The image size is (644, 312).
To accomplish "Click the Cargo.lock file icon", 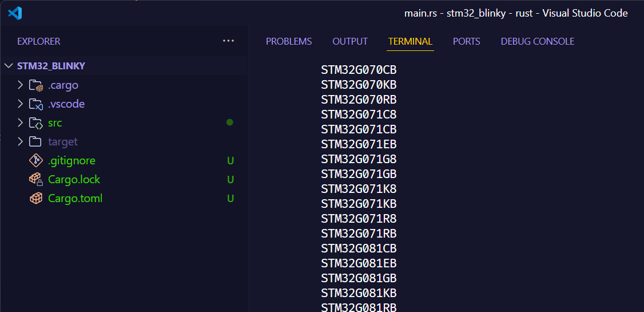I will 36,180.
